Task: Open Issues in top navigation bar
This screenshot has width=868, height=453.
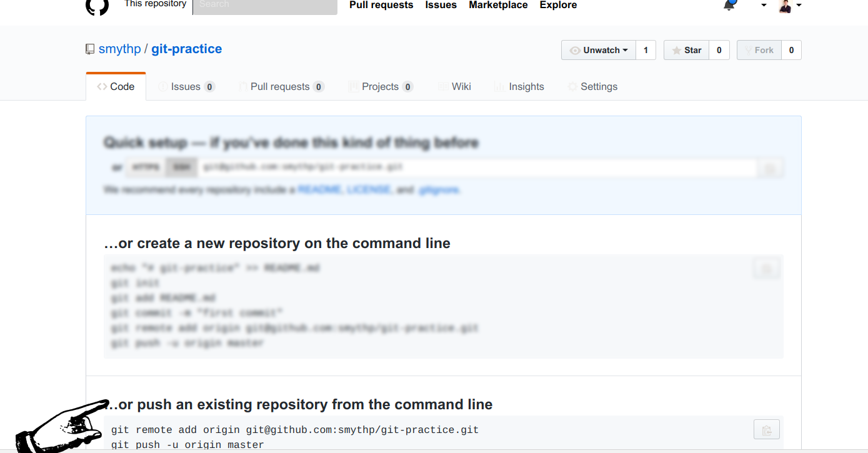Action: [441, 5]
